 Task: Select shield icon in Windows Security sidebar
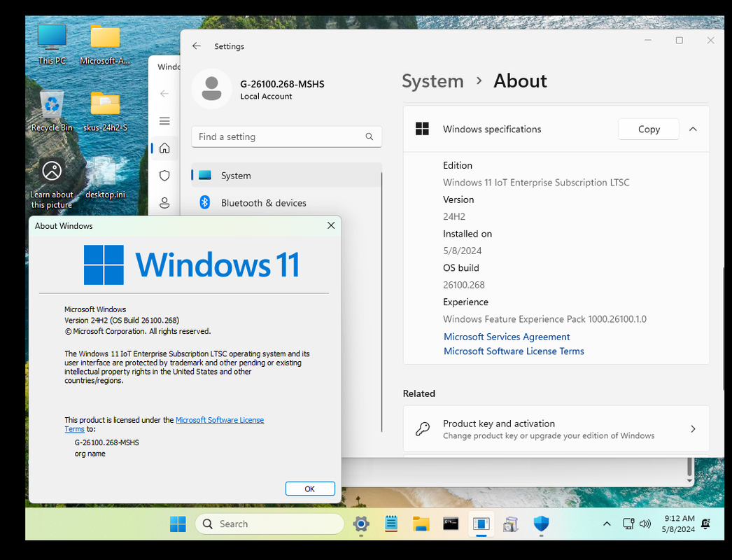click(164, 176)
